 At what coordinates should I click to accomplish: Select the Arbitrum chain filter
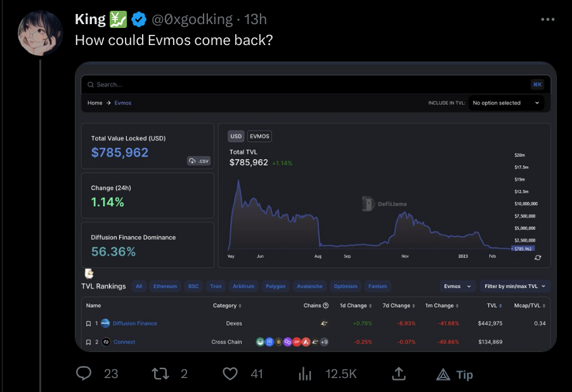(x=244, y=286)
